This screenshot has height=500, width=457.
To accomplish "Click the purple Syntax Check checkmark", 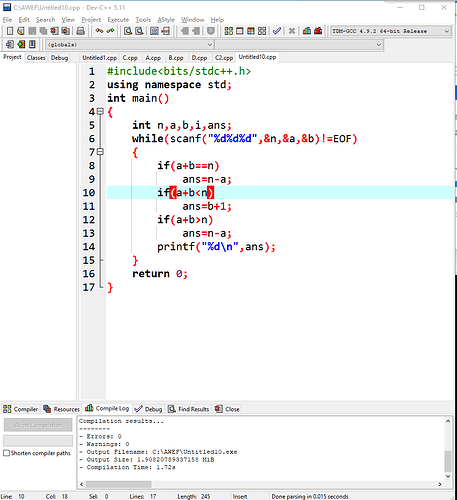I will [x=277, y=31].
